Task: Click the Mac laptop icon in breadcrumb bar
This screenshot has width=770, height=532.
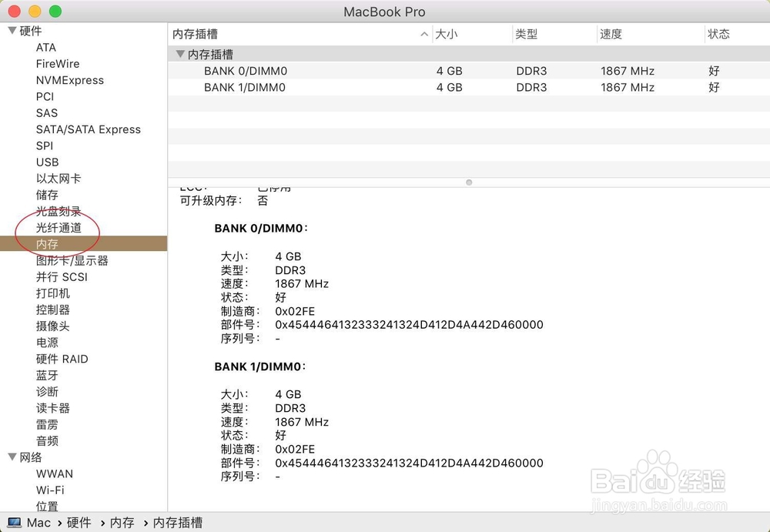Action: click(x=14, y=523)
